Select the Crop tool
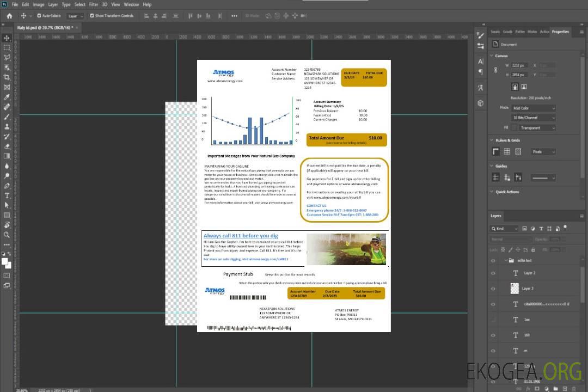Image resolution: width=588 pixels, height=392 pixels. tap(7, 77)
